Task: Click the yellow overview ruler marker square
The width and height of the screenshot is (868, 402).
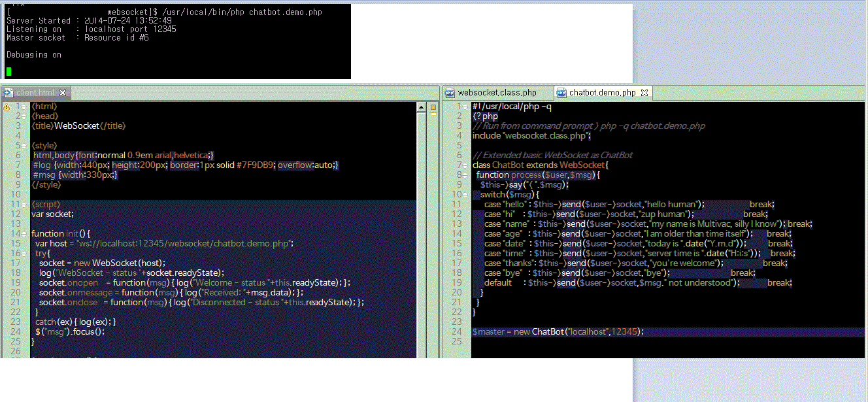Action: [433, 107]
